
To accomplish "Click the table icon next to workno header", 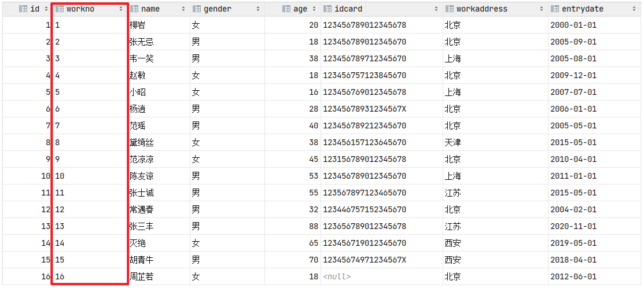I will click(x=59, y=9).
